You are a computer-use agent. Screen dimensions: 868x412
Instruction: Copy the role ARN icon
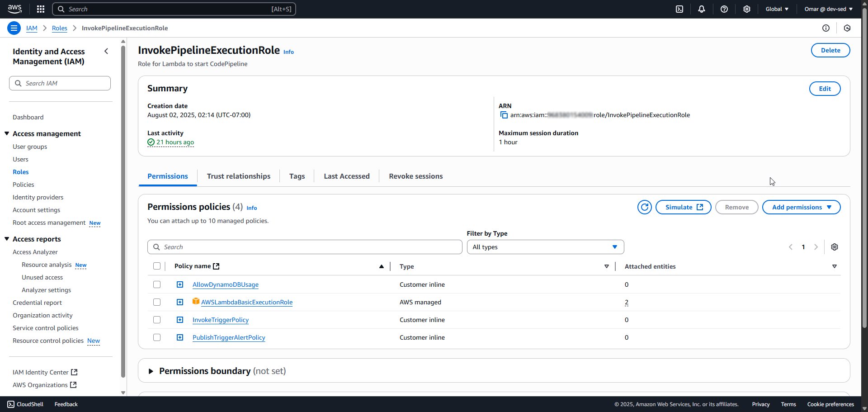(x=504, y=115)
